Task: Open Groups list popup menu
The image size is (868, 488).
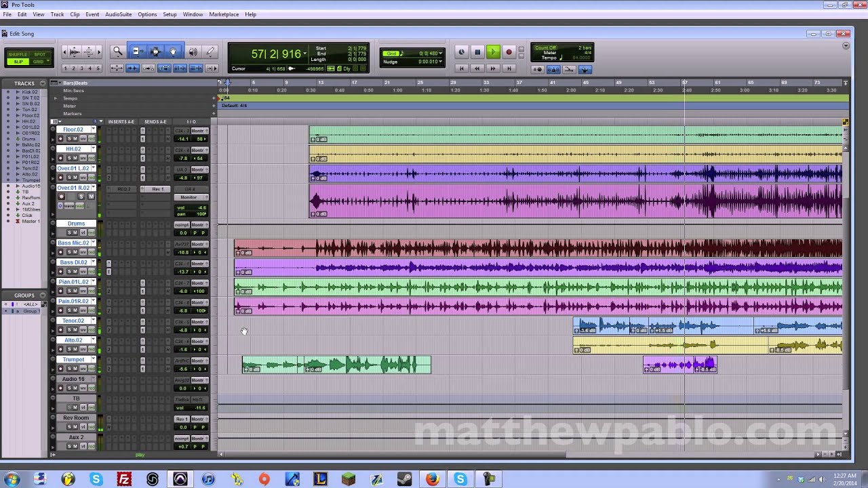Action: 43,296
